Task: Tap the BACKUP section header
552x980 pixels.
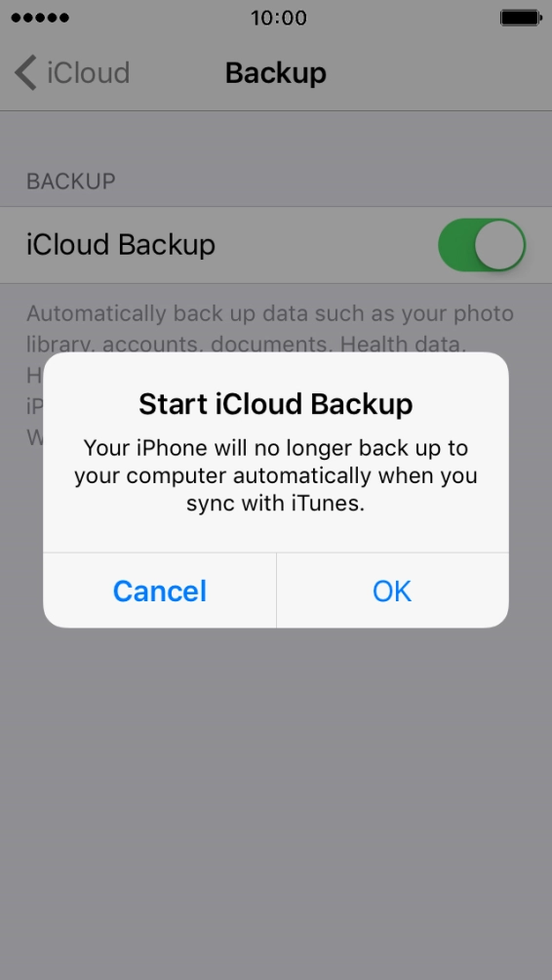Action: click(x=70, y=182)
